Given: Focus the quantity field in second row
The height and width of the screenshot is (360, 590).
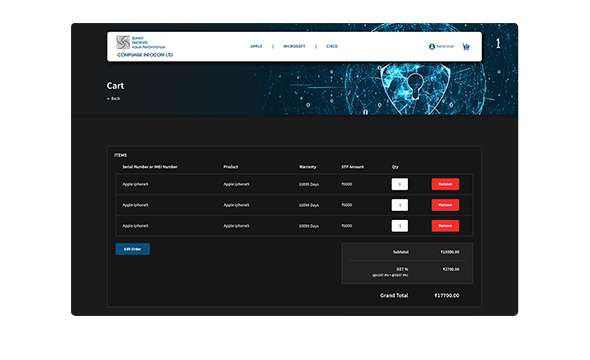Looking at the screenshot, I should point(400,205).
